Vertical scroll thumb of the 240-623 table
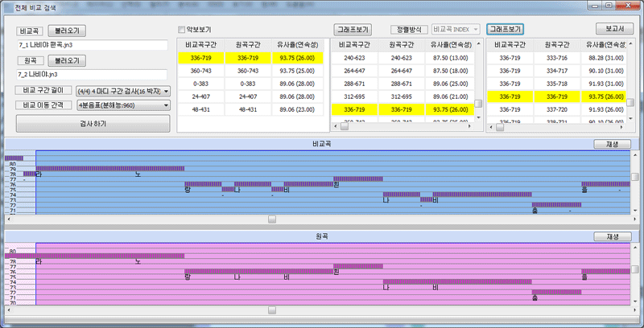 click(478, 104)
